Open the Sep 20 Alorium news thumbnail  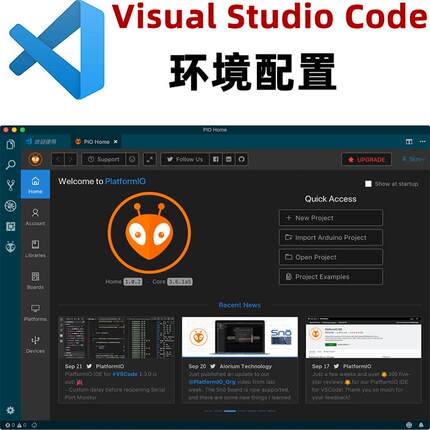(240, 337)
